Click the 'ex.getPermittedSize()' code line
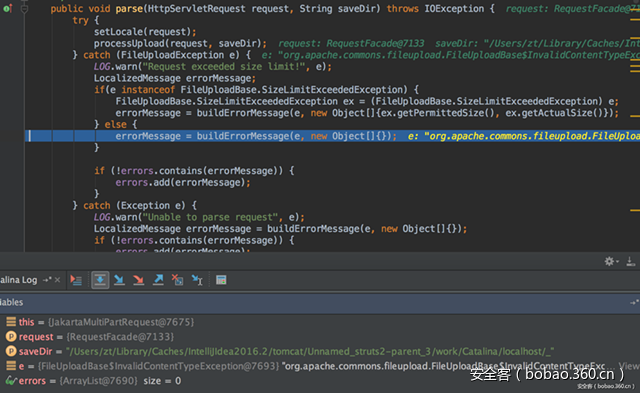This screenshot has width=640, height=393. (x=367, y=113)
